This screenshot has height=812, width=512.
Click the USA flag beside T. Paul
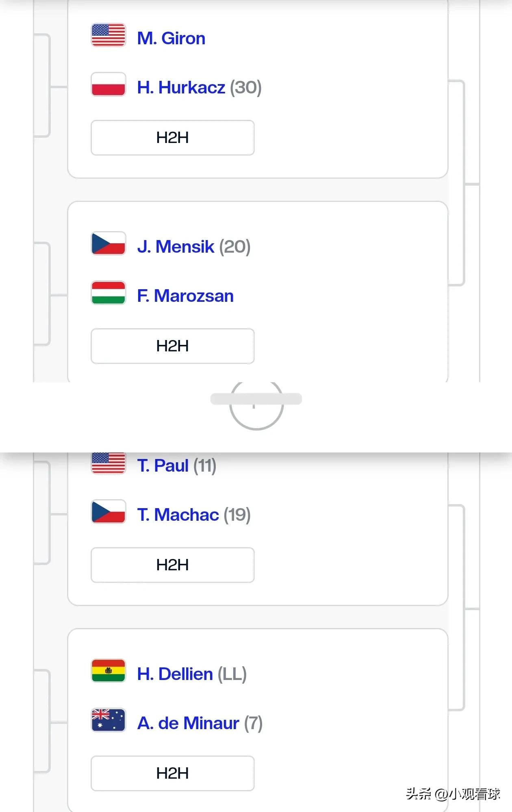coord(108,463)
